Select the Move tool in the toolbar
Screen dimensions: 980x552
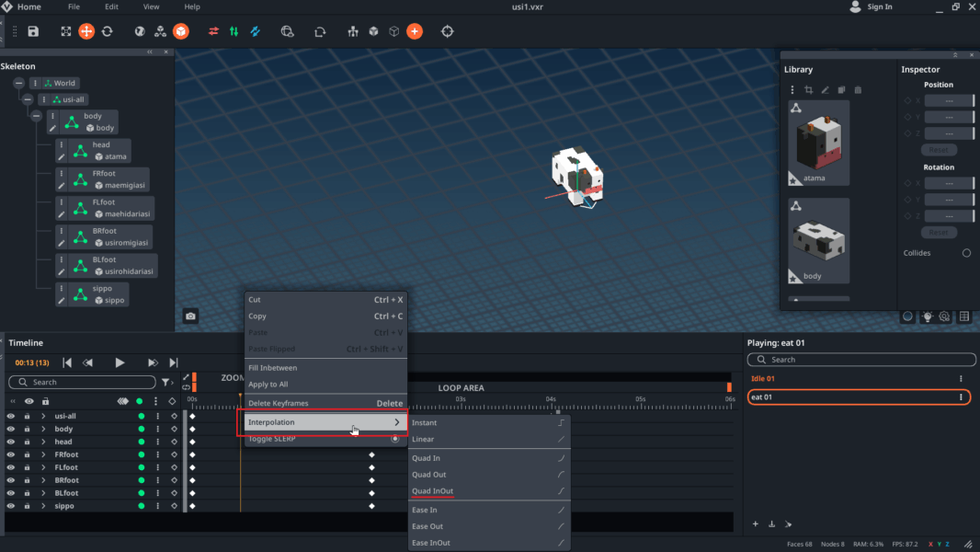(x=86, y=31)
